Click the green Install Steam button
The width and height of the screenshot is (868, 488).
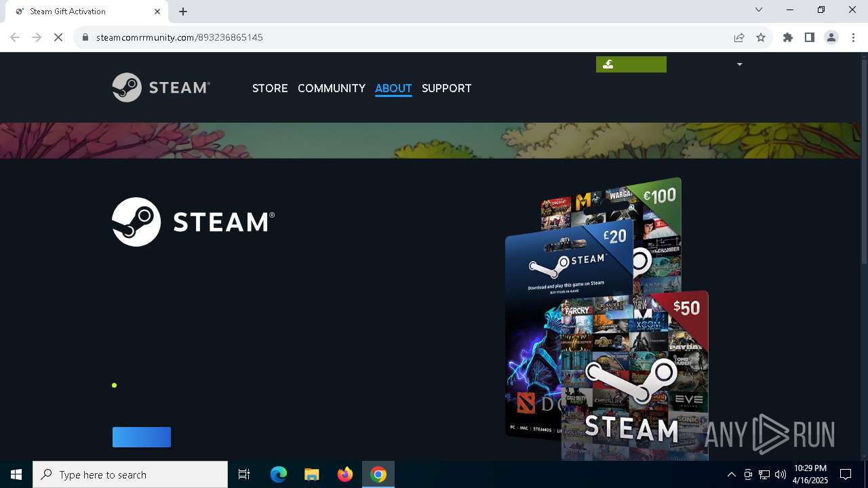631,64
